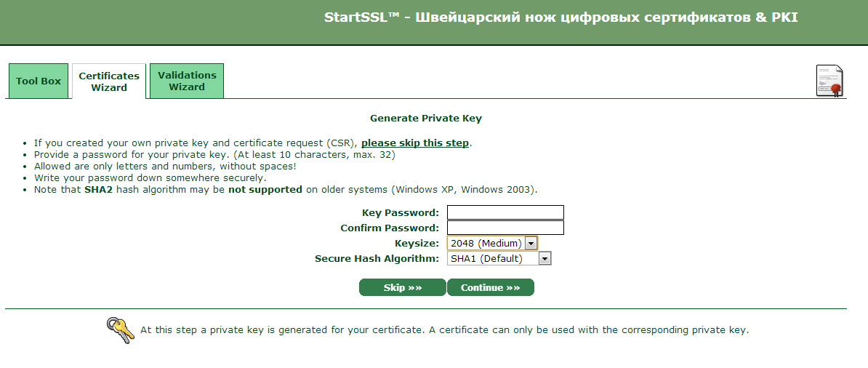
Task: Switch to the Certificates Wizard tab
Action: click(x=109, y=81)
